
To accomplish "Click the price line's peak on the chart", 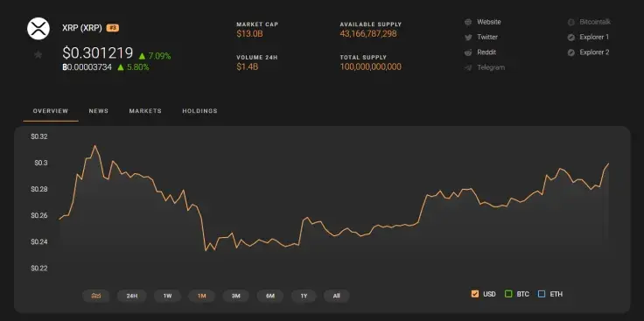I will click(x=94, y=146).
